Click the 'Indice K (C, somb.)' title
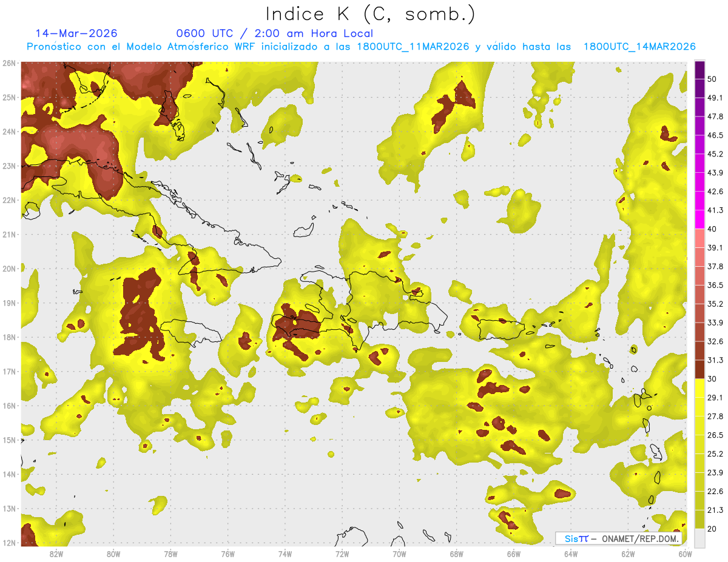The image size is (728, 562). pos(370,13)
